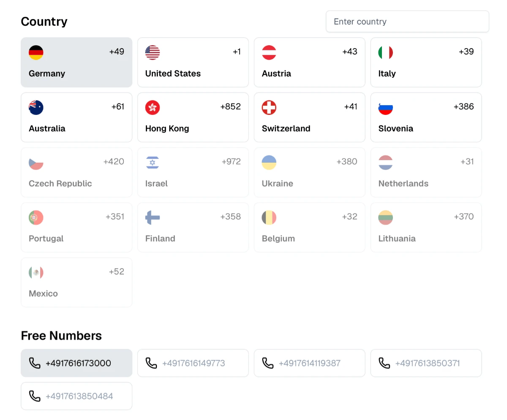Click the "Free Numbers" heading text
This screenshot has width=507, height=420.
tap(61, 335)
